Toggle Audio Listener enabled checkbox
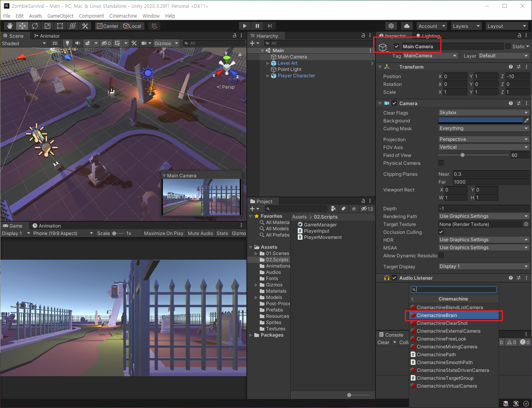532x408 pixels. click(x=394, y=278)
